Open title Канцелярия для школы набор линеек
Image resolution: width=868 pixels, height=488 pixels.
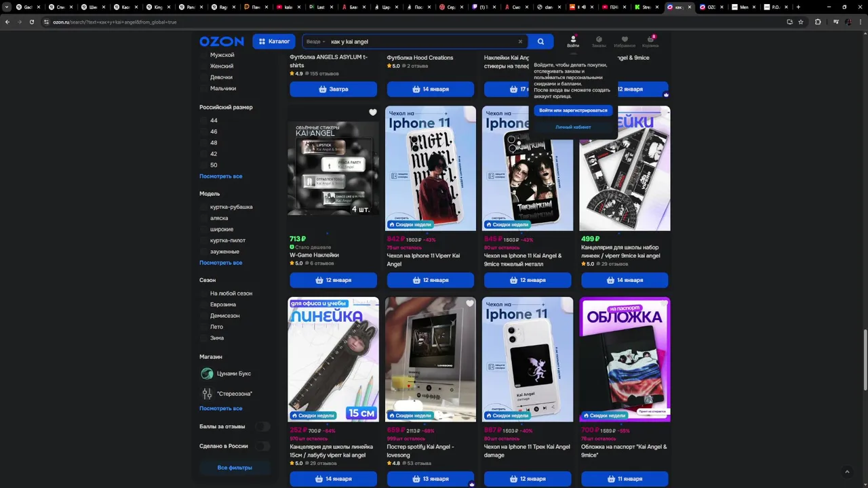pyautogui.click(x=620, y=251)
